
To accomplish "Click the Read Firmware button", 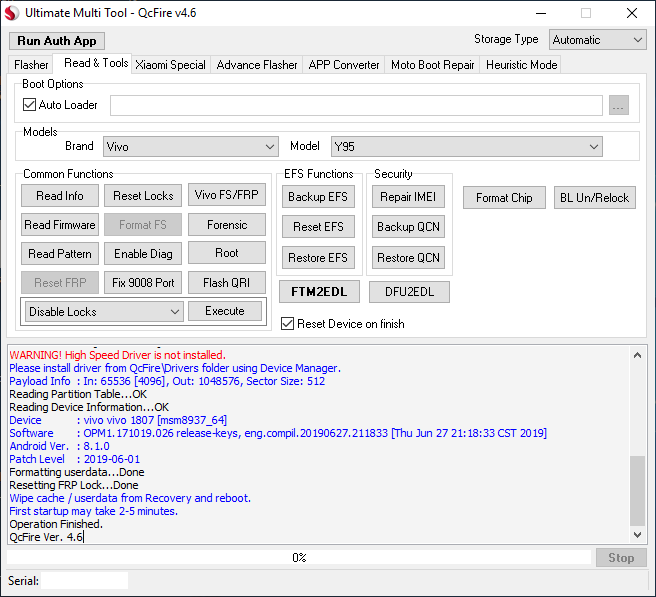I will 60,225.
